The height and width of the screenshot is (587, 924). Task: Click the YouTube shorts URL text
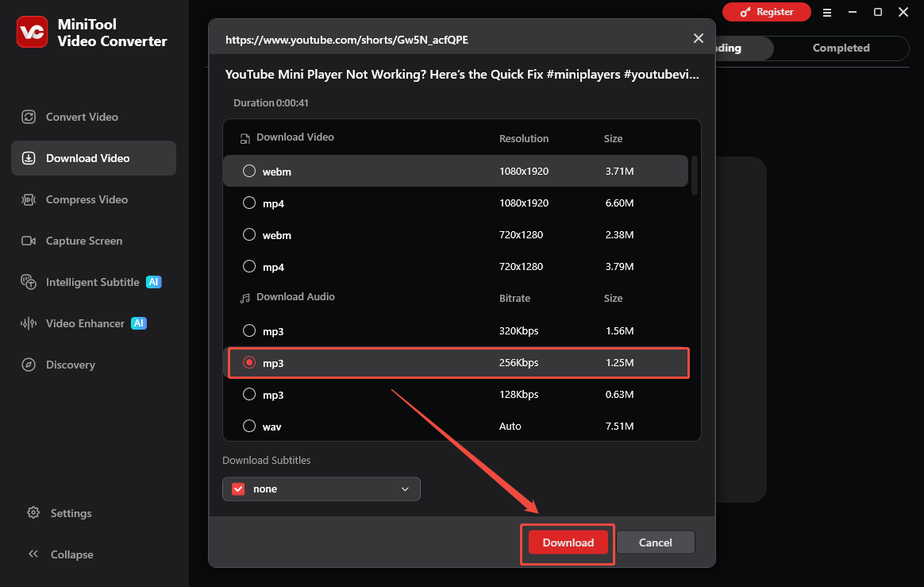click(x=346, y=40)
